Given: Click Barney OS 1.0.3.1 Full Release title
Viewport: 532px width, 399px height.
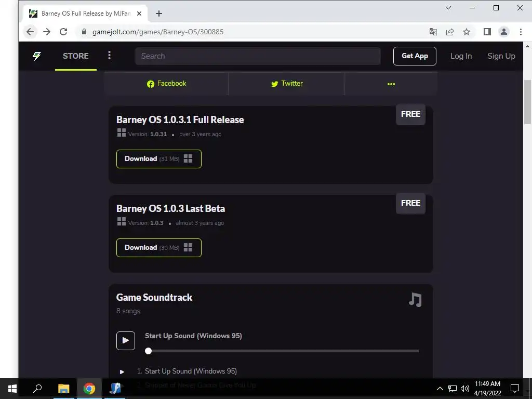Looking at the screenshot, I should click(x=180, y=120).
